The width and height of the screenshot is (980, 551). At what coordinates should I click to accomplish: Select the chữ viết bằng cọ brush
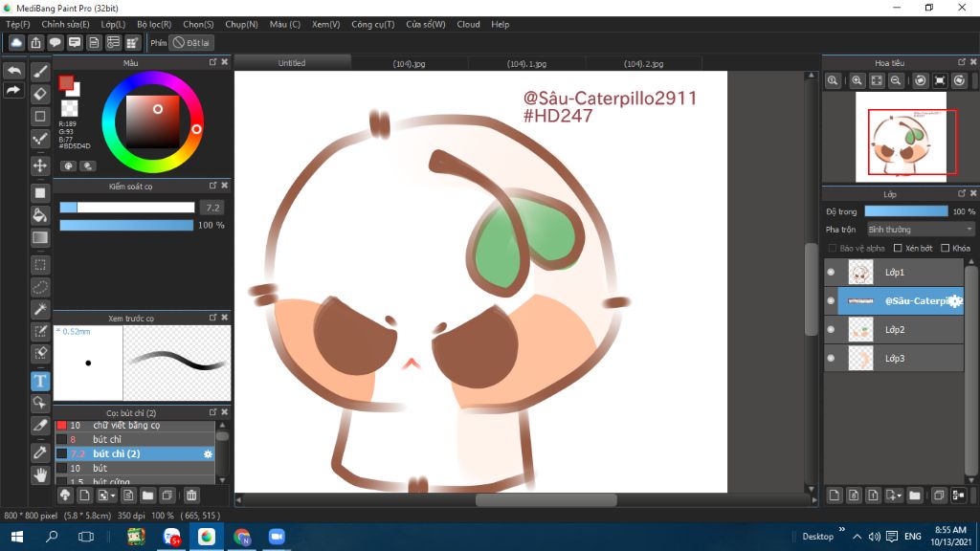tap(135, 426)
